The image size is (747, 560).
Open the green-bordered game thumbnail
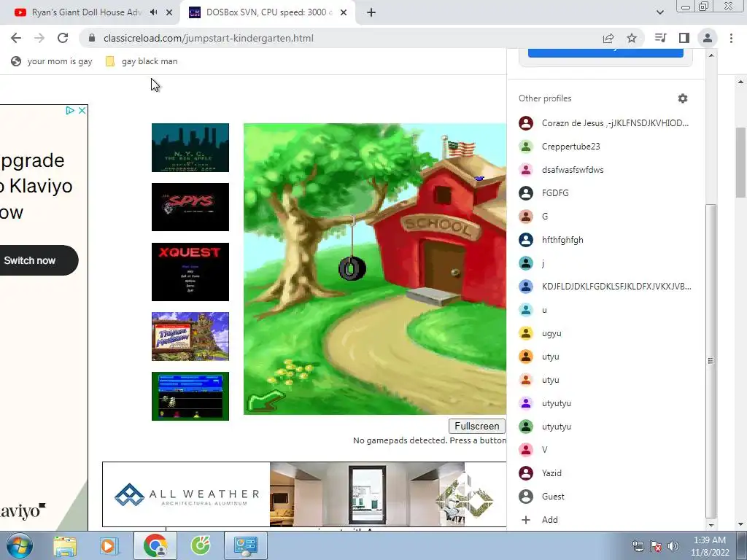click(190, 396)
